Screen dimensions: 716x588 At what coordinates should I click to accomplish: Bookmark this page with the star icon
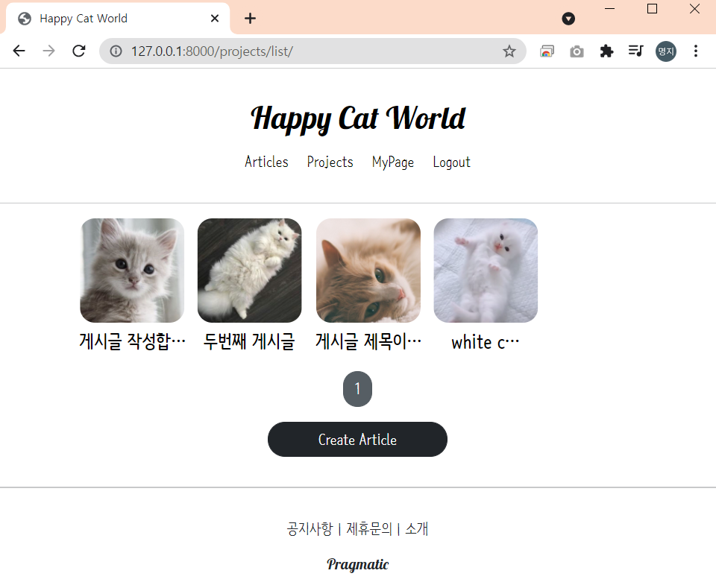pyautogui.click(x=509, y=51)
